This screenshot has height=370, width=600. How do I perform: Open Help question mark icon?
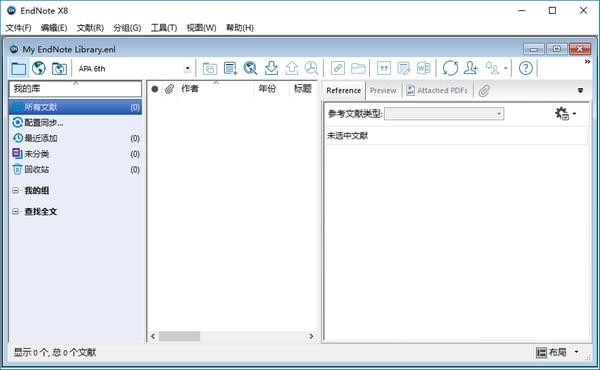click(526, 68)
